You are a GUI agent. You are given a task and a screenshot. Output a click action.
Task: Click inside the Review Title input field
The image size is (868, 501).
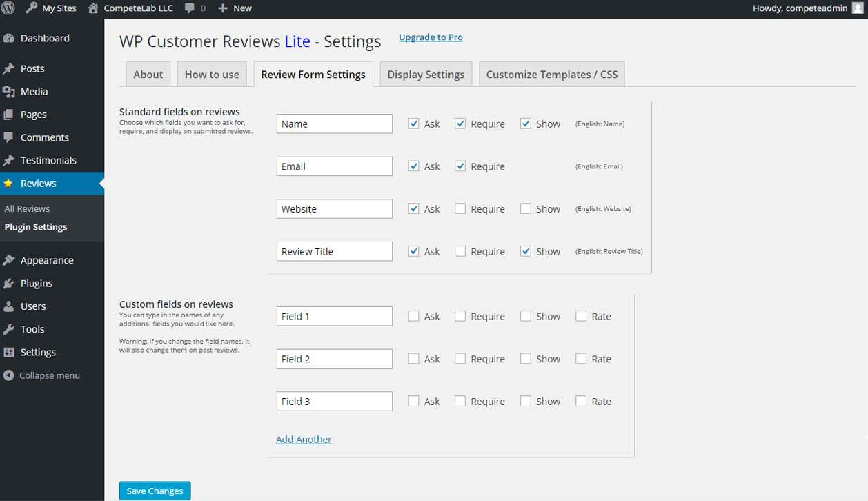click(334, 251)
